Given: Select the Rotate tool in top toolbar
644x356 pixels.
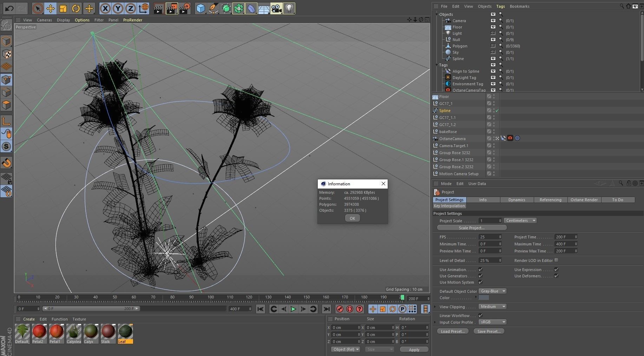Looking at the screenshot, I should [x=76, y=8].
